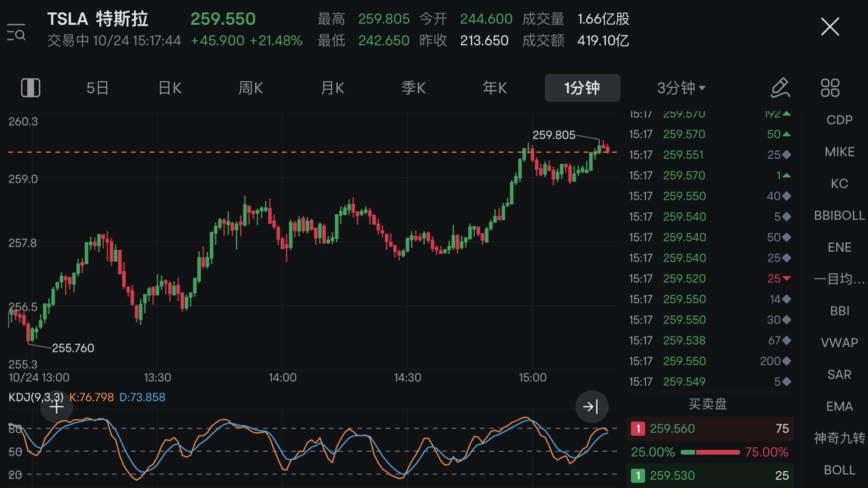This screenshot has width=868, height=488.
Task: Tap the D:73.858 value label
Action: 142,397
